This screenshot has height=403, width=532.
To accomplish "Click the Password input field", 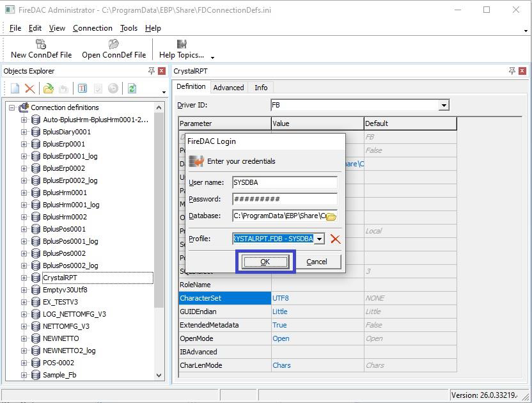I will (285, 200).
